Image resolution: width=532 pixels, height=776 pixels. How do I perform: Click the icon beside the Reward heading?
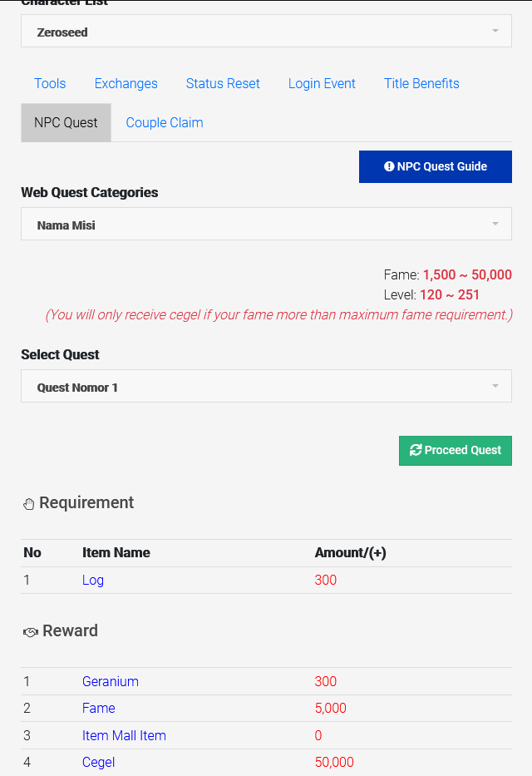pos(29,631)
